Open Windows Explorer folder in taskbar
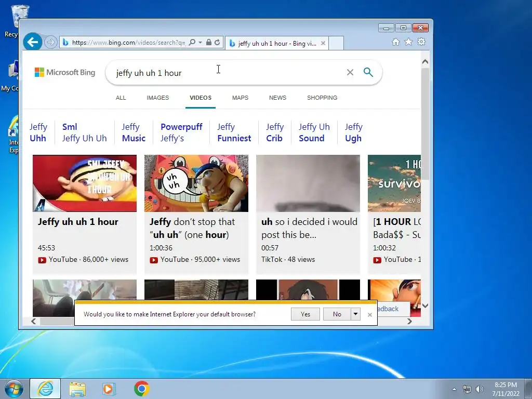 [x=77, y=389]
